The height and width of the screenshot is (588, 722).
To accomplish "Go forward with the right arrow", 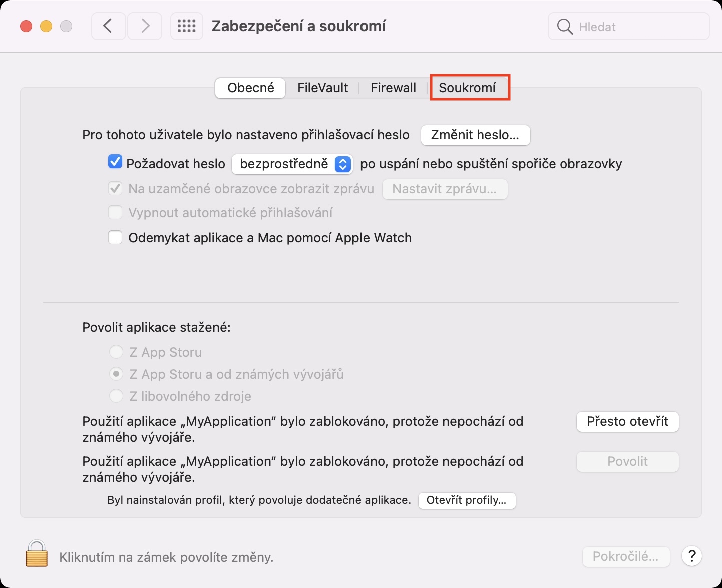I will (145, 26).
